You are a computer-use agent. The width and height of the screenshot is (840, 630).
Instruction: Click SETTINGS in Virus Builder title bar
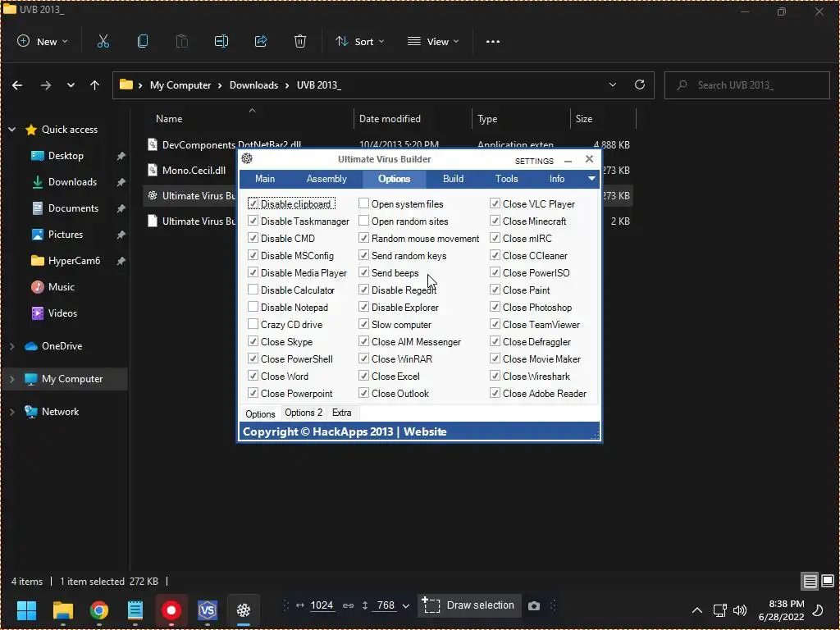point(534,161)
